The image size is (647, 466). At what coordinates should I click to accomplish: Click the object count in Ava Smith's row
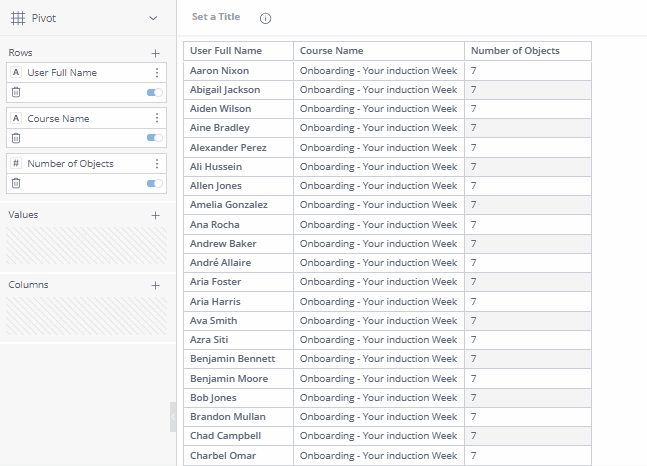[x=528, y=320]
